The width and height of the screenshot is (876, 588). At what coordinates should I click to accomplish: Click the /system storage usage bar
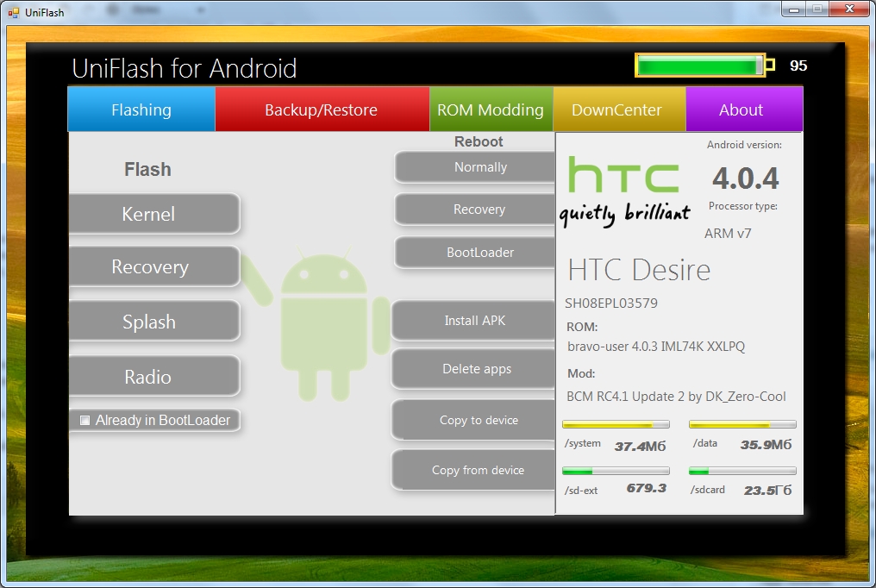pyautogui.click(x=616, y=424)
